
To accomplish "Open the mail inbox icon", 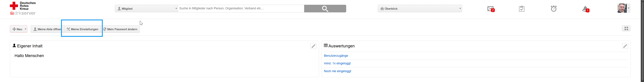I will 490,9.
